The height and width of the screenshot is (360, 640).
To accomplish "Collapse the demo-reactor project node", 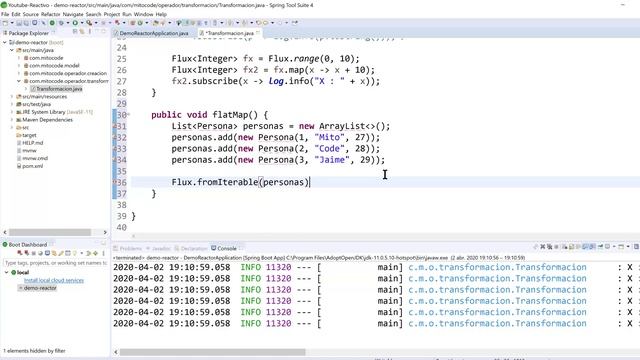I will tap(5, 42).
